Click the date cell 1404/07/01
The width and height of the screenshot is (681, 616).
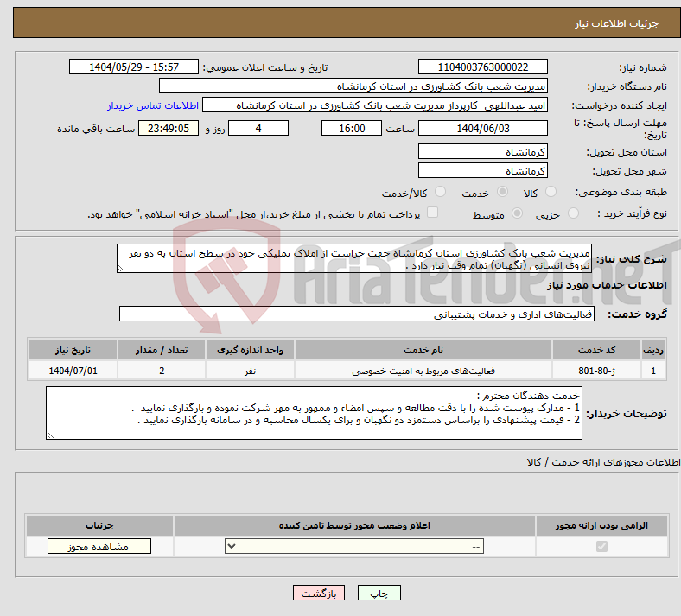(x=73, y=371)
